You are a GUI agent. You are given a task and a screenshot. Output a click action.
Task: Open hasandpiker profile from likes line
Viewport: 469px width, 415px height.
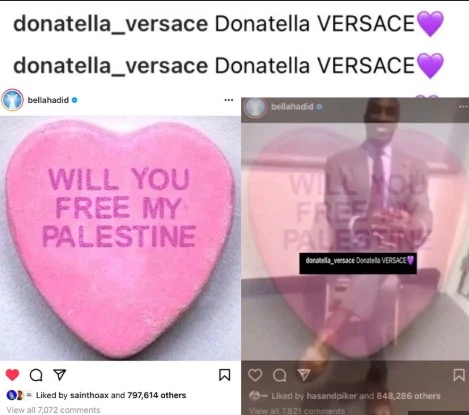tap(332, 396)
